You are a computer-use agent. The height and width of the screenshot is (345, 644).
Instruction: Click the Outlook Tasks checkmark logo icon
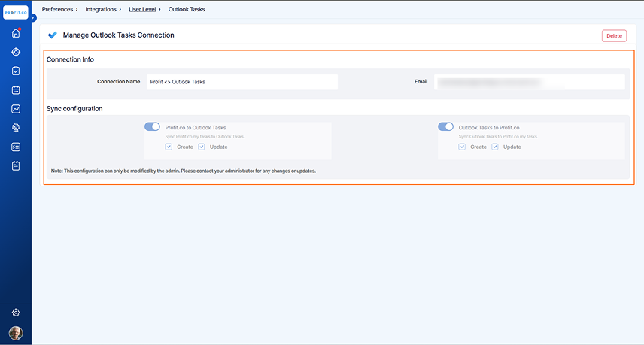(52, 35)
